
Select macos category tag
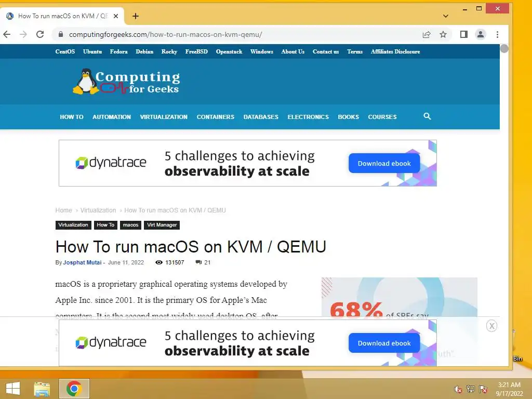click(x=130, y=225)
